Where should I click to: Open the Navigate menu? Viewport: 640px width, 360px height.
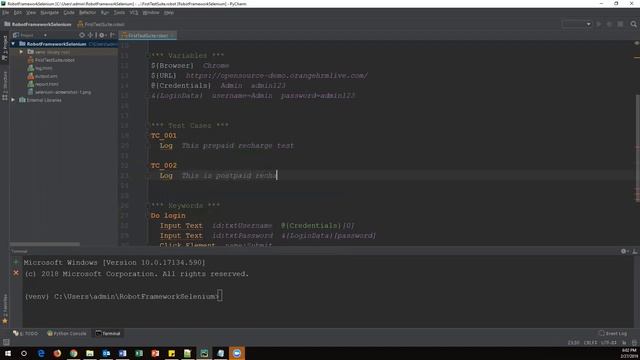click(49, 13)
